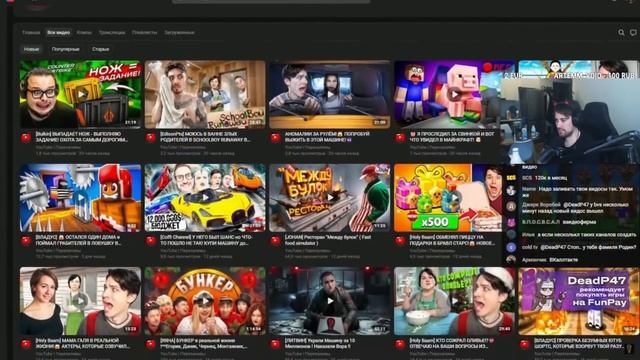
Task: Play button on the Minecraft pig thumbnail
Action: point(454,94)
